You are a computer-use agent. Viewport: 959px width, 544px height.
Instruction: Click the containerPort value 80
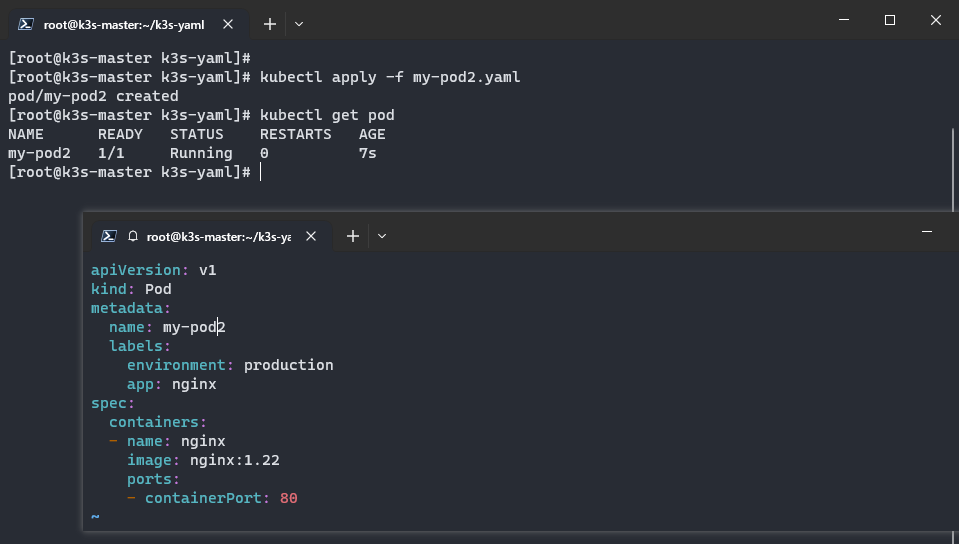coord(288,498)
